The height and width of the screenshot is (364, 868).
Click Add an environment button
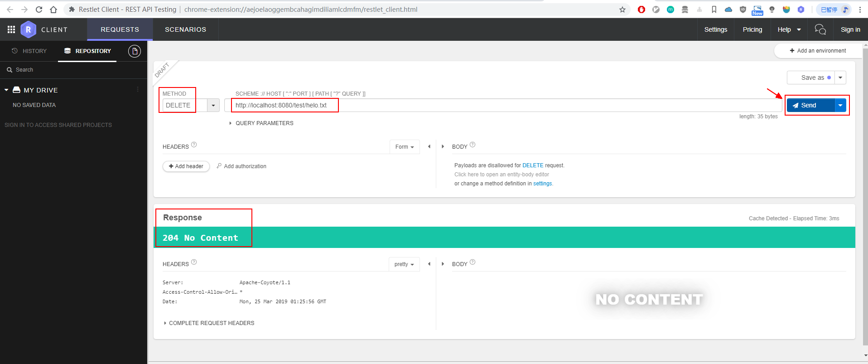click(818, 51)
